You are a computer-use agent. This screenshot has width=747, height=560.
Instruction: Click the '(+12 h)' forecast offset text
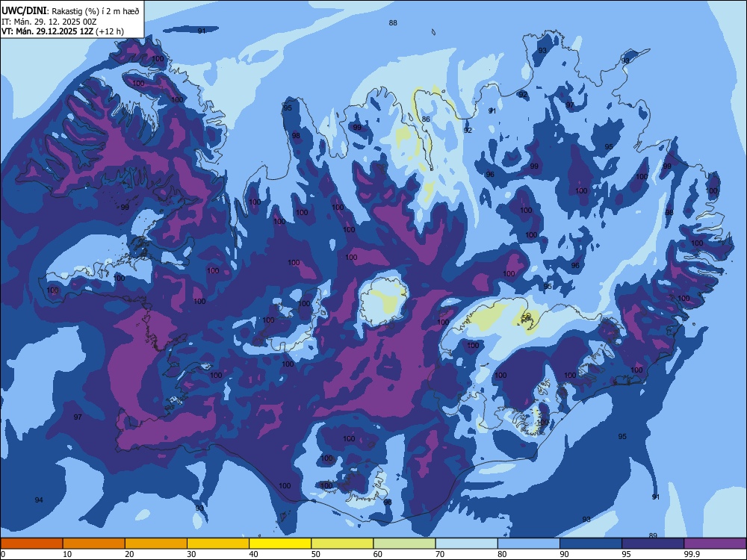[110, 31]
